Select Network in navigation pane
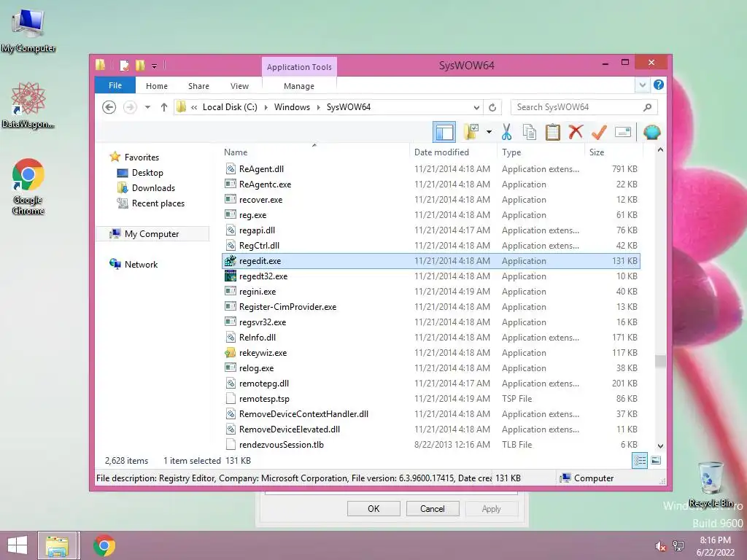Viewport: 747px width, 560px height. tap(141, 264)
